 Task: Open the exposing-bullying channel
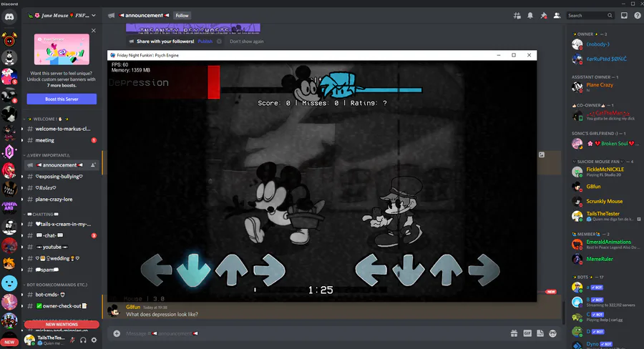pyautogui.click(x=62, y=177)
